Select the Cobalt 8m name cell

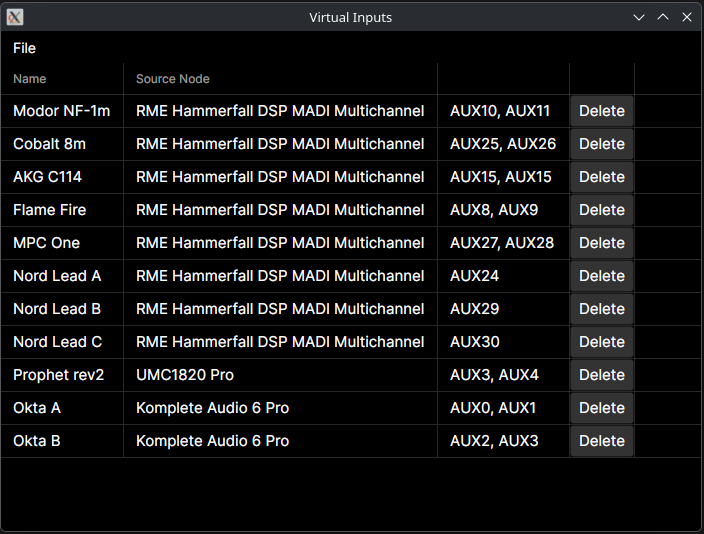(62, 144)
